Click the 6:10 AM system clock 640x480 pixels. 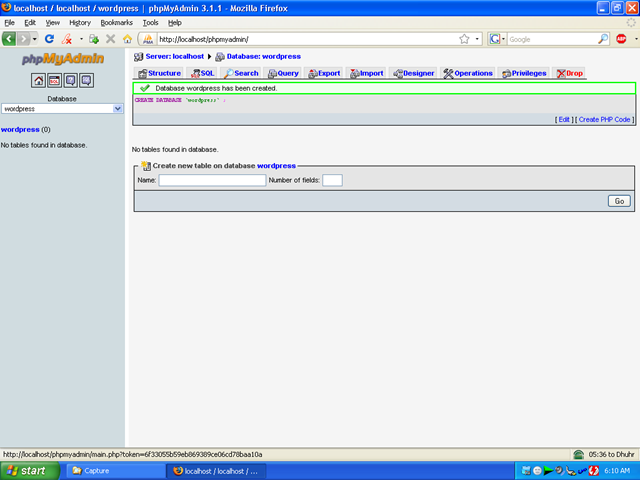click(617, 471)
